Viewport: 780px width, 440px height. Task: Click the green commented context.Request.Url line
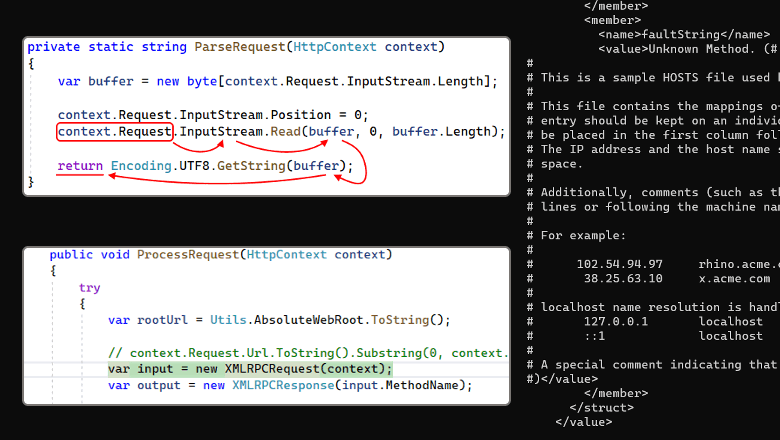[308, 353]
